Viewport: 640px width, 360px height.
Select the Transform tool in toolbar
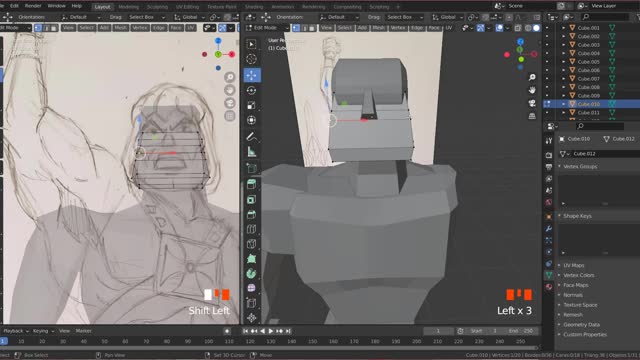251,120
